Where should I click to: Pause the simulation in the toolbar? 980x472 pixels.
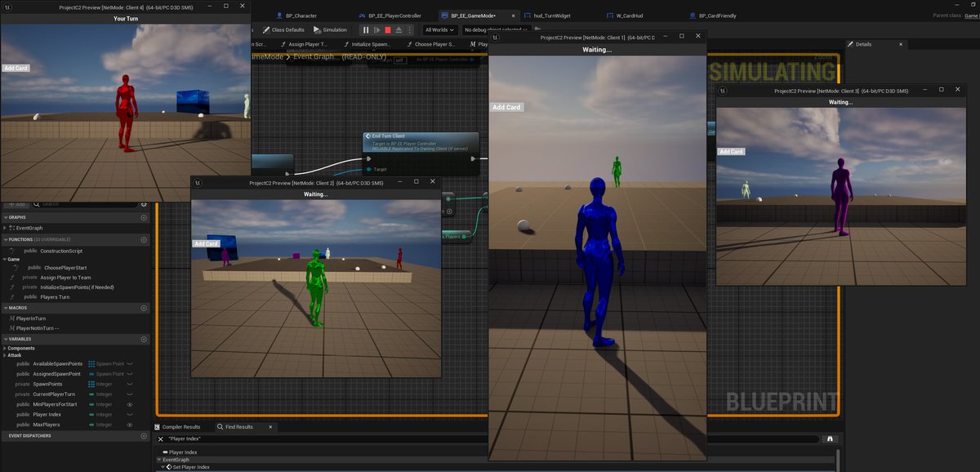367,29
